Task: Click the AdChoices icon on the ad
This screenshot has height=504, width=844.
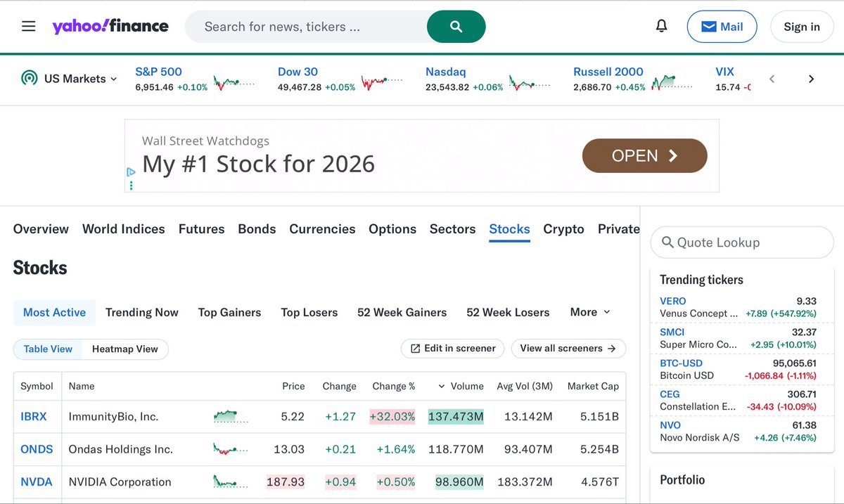Action: 131,172
